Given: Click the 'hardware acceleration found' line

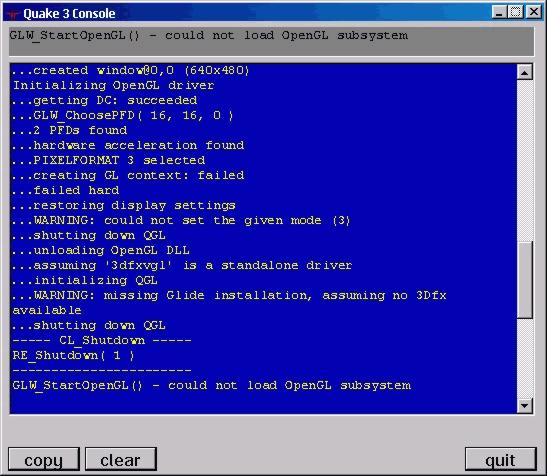Looking at the screenshot, I should tap(128, 145).
